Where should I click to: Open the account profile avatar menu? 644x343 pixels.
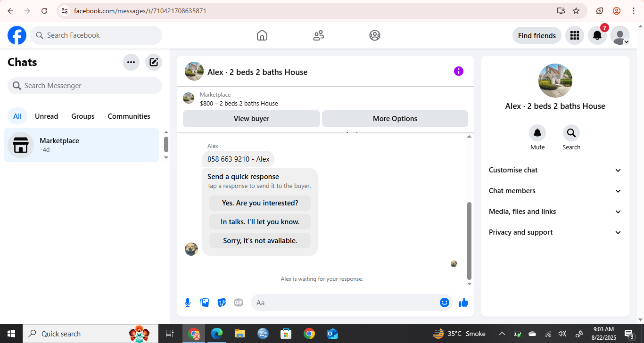click(620, 35)
